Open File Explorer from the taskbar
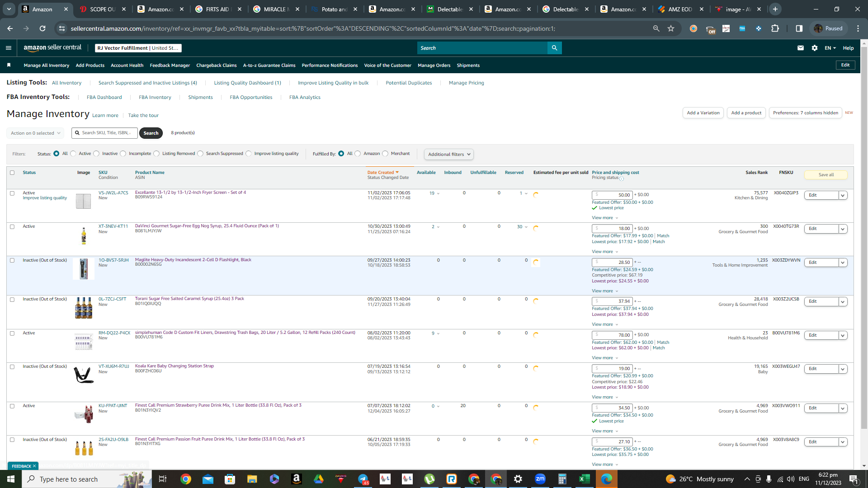868x488 pixels. pyautogui.click(x=252, y=479)
